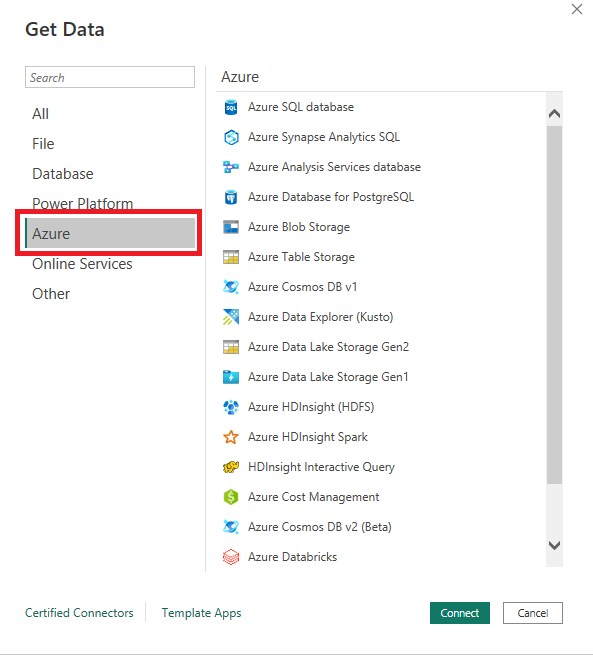Pick the Azure Blob Storage icon
This screenshot has height=655, width=593.
pos(231,227)
